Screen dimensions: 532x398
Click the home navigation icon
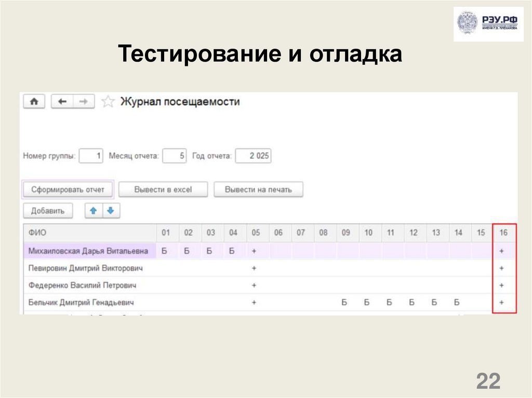pyautogui.click(x=34, y=101)
